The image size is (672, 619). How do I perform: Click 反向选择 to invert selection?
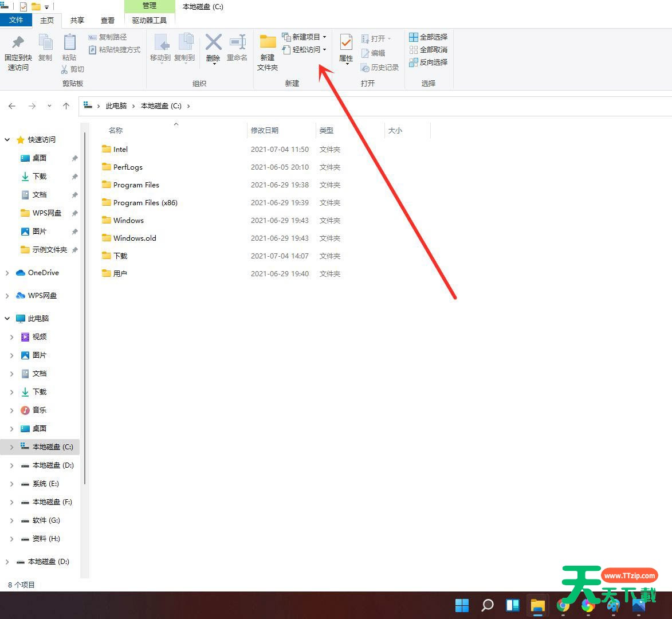tap(429, 62)
